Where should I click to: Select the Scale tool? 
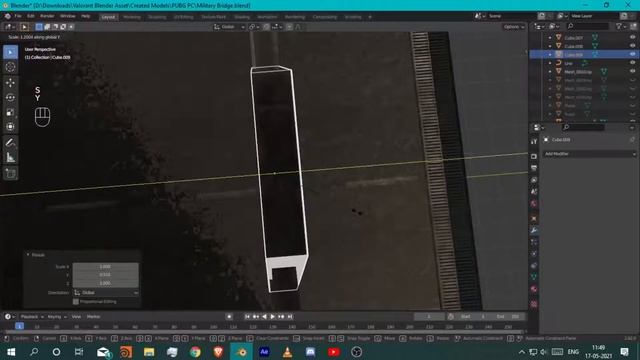tap(11, 112)
